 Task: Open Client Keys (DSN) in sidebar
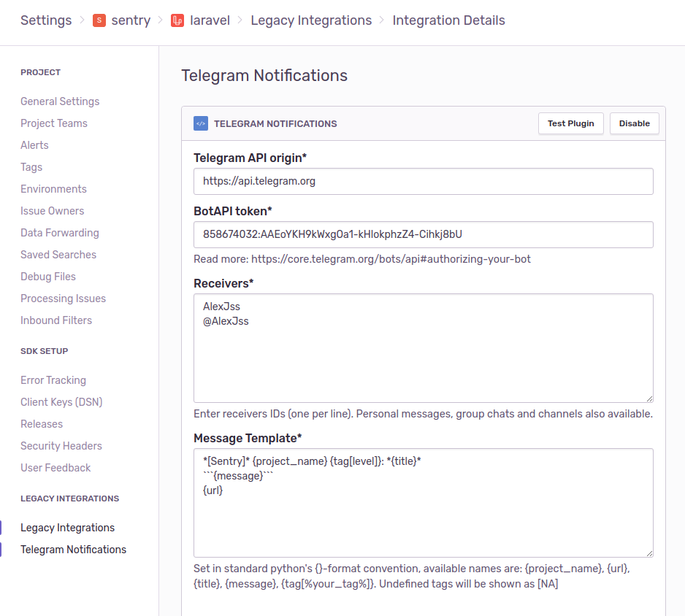pos(61,402)
